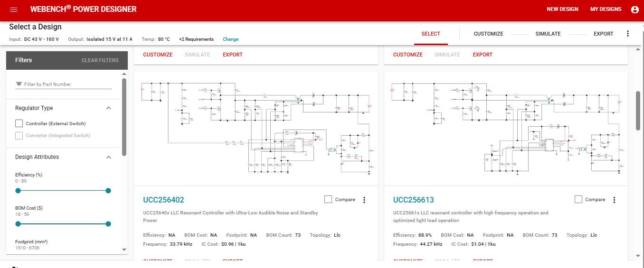The image size is (644, 268).
Task: Go to the SIMULATE step tab
Action: (x=548, y=34)
